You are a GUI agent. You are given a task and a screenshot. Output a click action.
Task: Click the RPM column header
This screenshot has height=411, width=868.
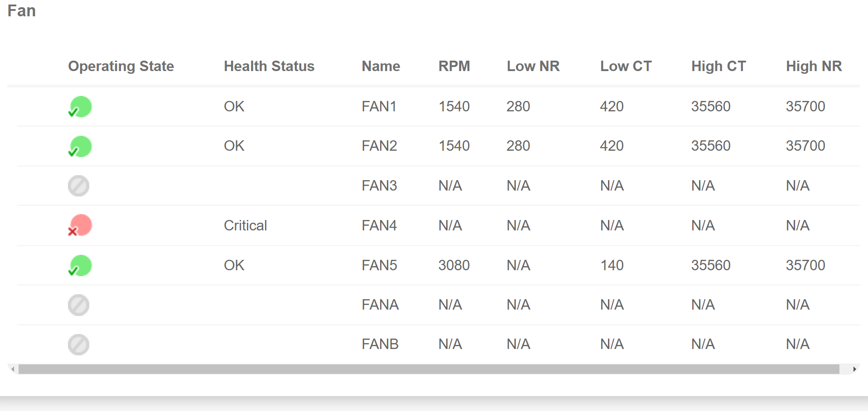[x=454, y=66]
